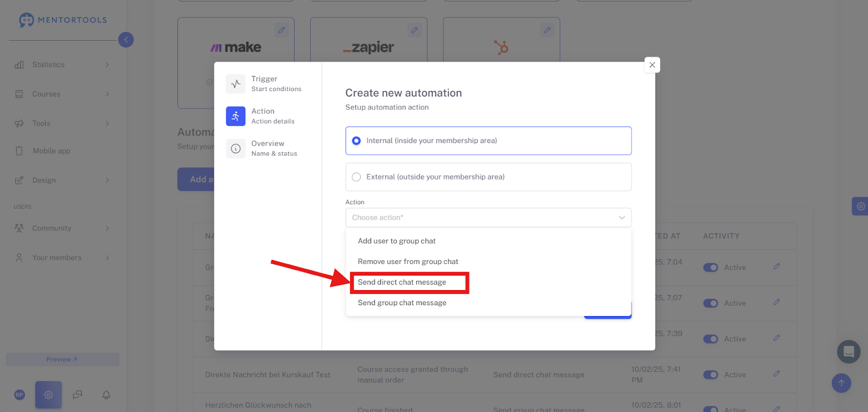Image resolution: width=868 pixels, height=412 pixels.
Task: Open the notifications bell icon
Action: 106,395
